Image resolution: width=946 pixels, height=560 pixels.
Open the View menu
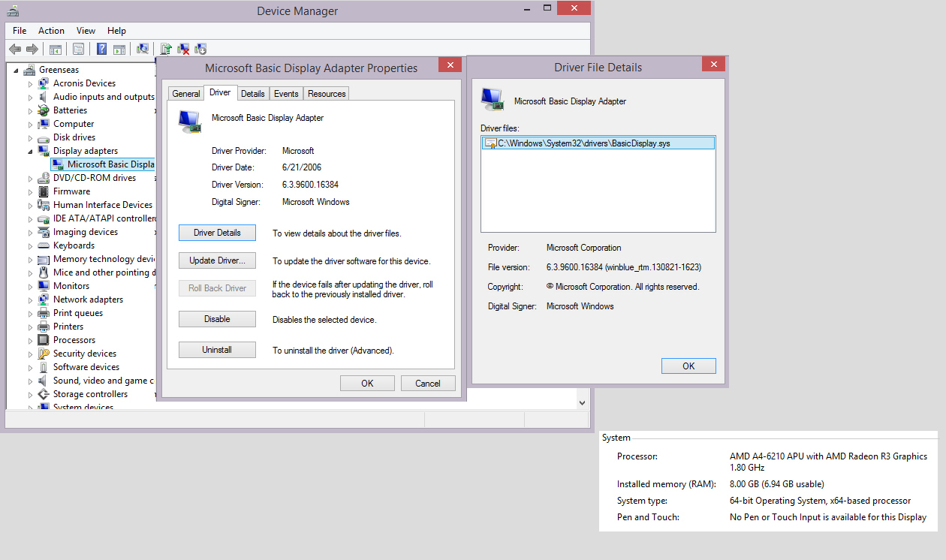point(86,31)
